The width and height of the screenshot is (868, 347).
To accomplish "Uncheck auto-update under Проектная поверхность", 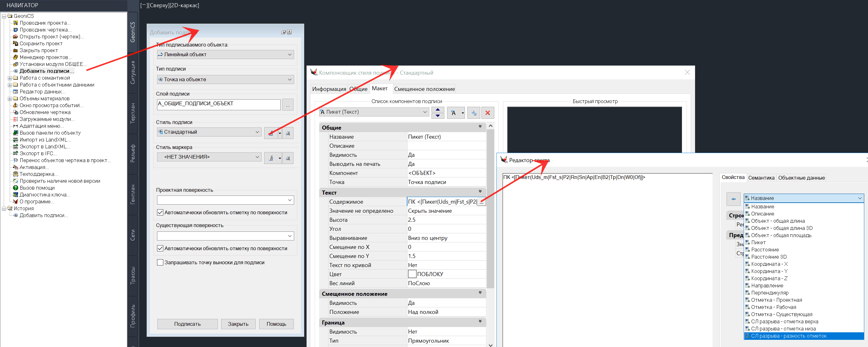I will click(160, 212).
